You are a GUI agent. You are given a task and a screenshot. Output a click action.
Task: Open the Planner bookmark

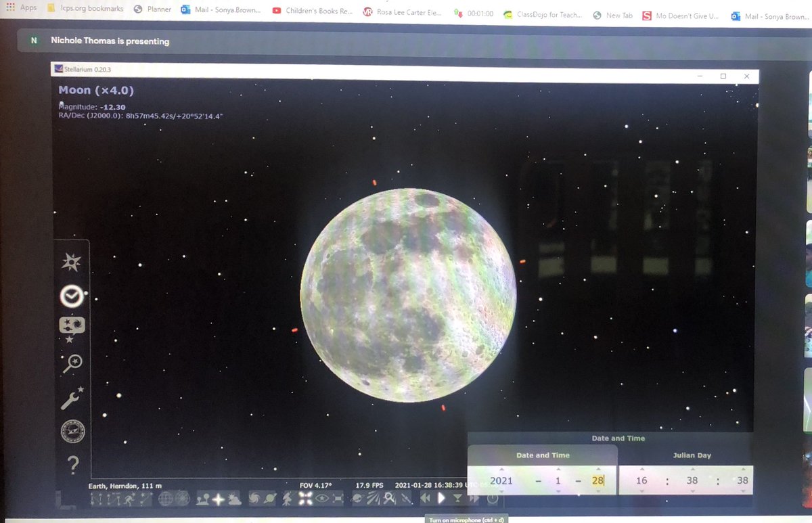point(152,9)
